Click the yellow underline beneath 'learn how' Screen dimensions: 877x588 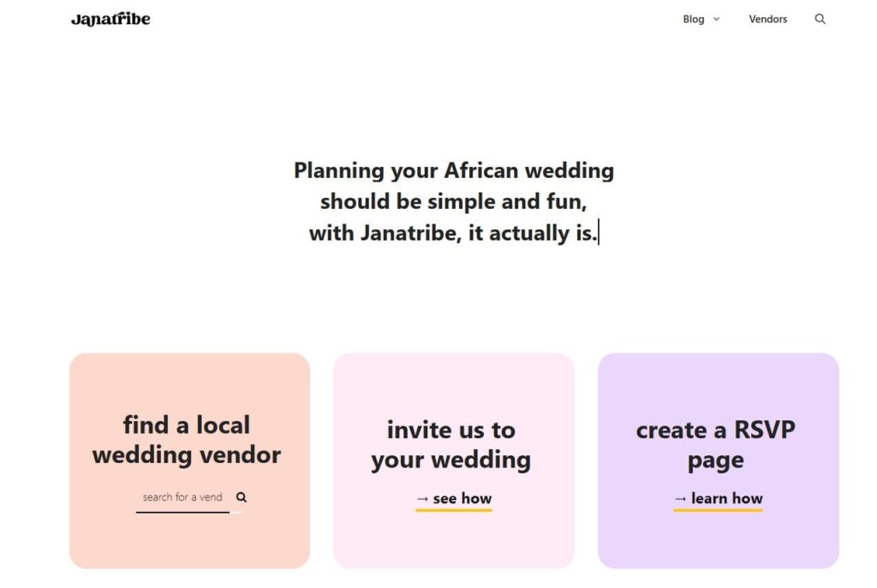(718, 511)
